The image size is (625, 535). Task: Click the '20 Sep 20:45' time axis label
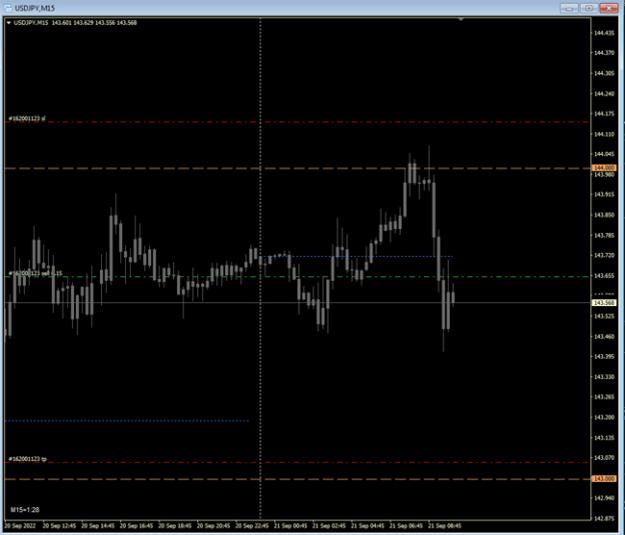click(213, 526)
